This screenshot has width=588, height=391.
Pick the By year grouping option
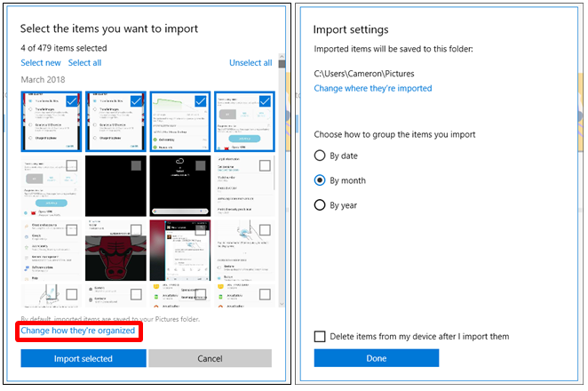tap(321, 205)
